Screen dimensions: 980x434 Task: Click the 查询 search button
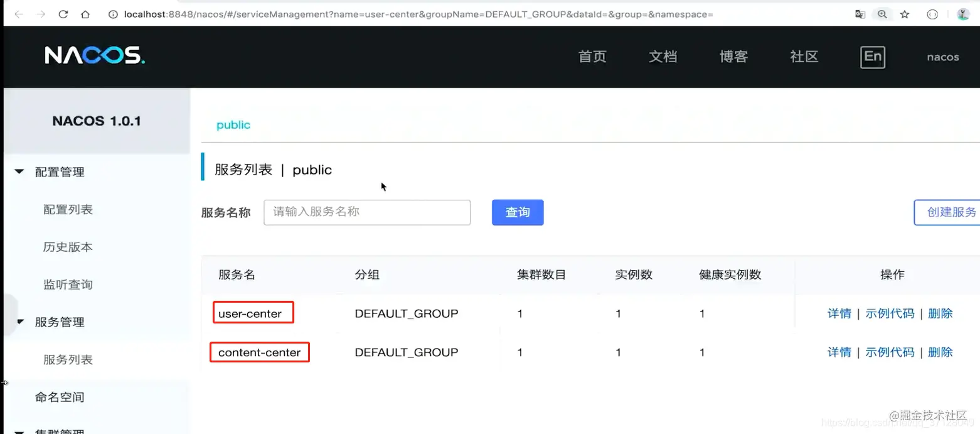tap(518, 212)
